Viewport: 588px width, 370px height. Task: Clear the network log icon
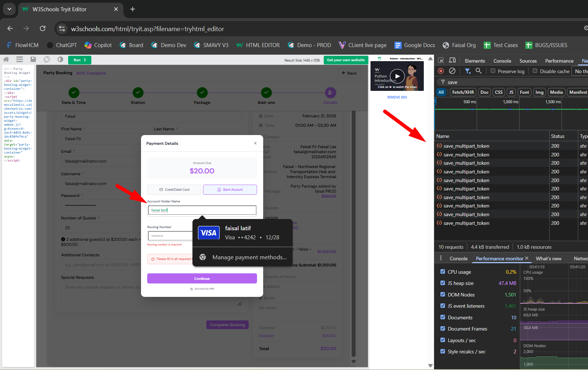tap(452, 71)
